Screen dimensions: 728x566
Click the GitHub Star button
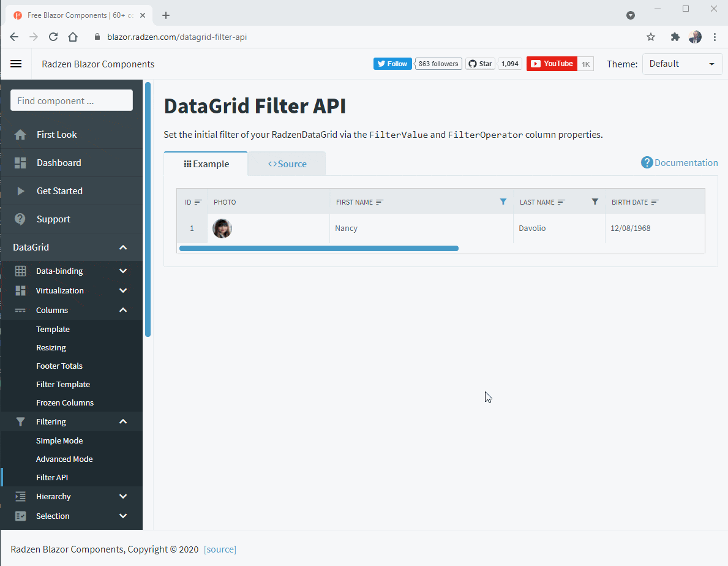pos(481,64)
